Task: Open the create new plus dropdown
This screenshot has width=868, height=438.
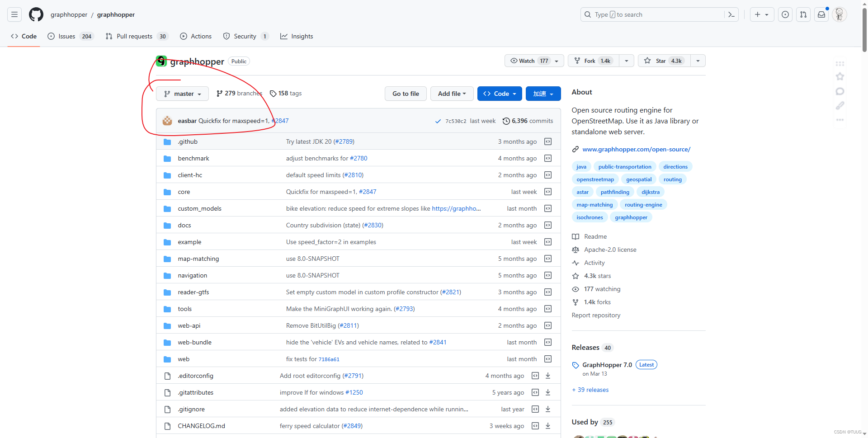Action: coord(762,14)
